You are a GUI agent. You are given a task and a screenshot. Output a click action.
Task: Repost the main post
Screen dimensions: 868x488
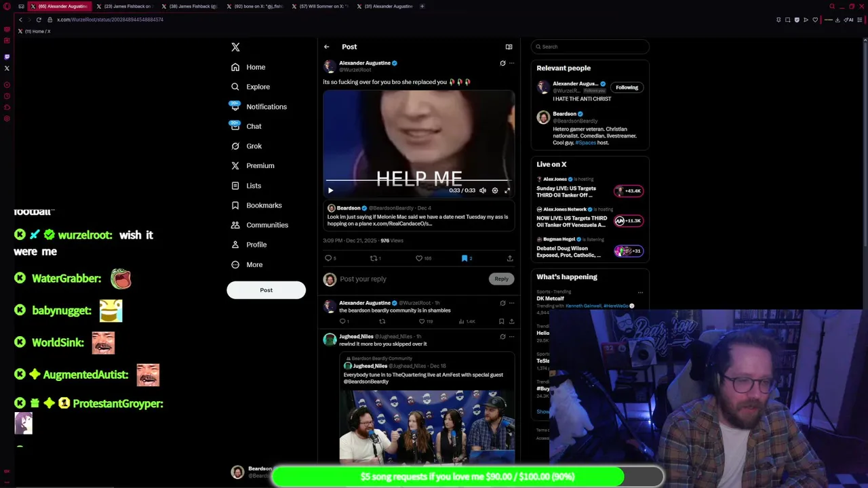point(375,258)
